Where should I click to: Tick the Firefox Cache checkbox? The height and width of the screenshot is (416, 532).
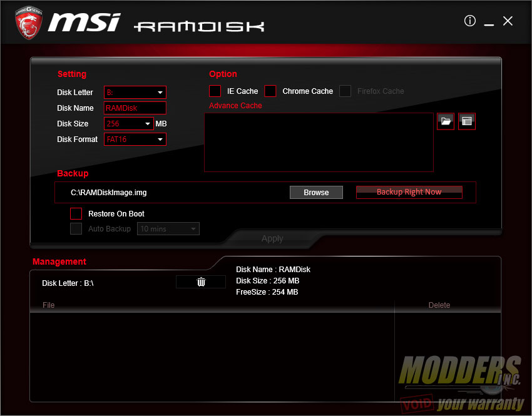pos(345,91)
